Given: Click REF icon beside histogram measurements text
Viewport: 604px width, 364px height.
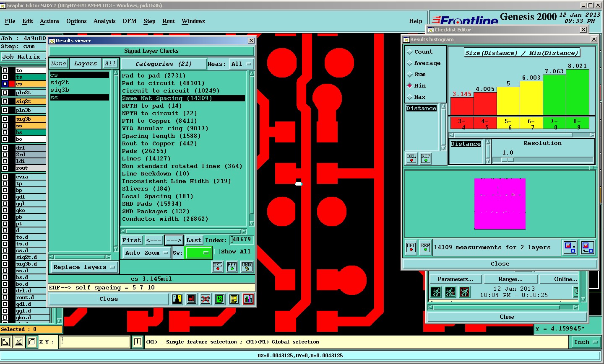Looking at the screenshot, I should click(x=425, y=248).
